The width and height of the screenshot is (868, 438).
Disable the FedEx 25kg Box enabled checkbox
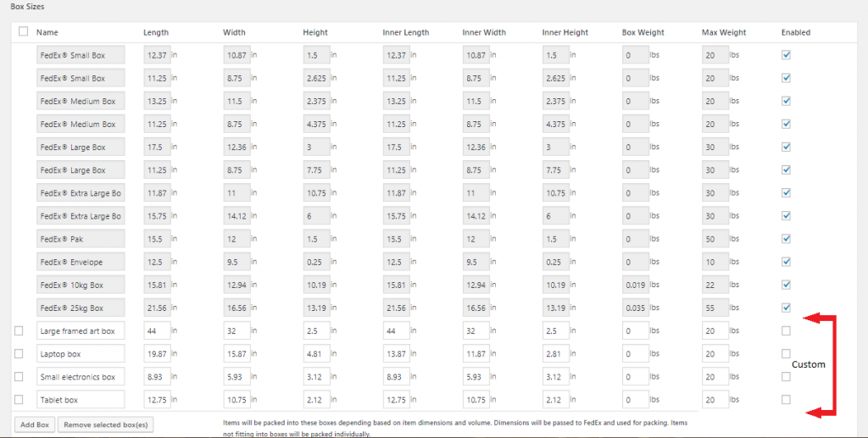[x=786, y=308]
